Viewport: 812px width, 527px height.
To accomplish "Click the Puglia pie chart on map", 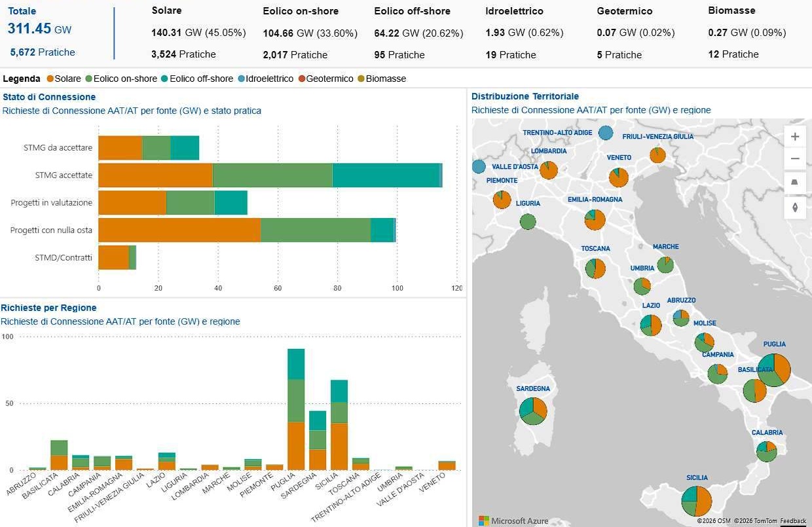I will tap(774, 370).
